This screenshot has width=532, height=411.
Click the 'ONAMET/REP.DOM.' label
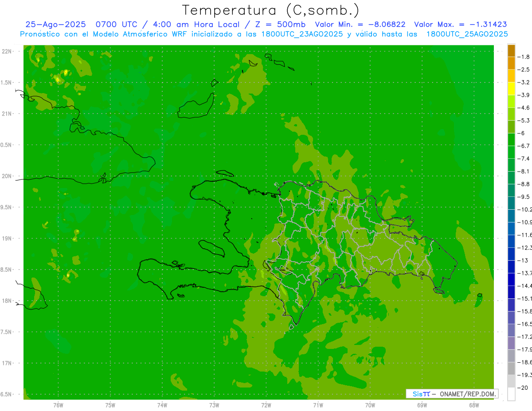point(468,394)
